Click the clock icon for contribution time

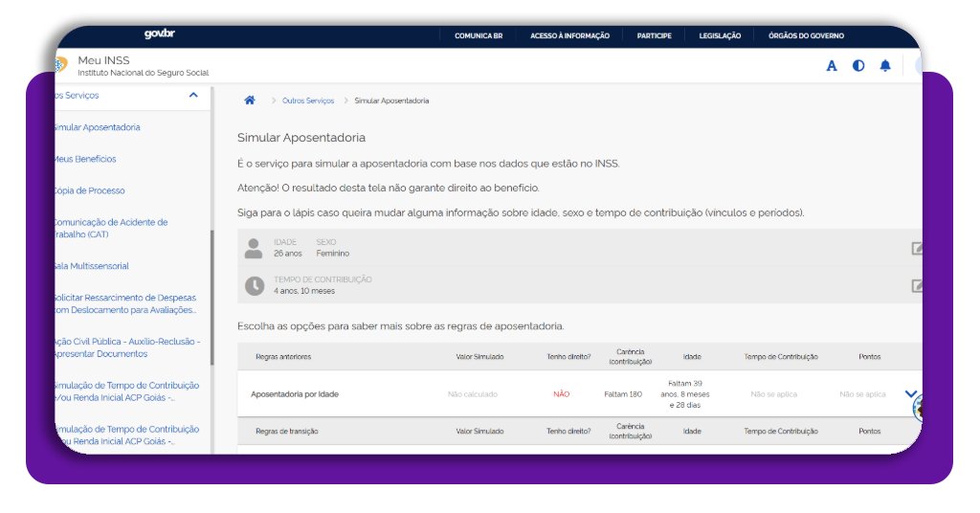254,286
